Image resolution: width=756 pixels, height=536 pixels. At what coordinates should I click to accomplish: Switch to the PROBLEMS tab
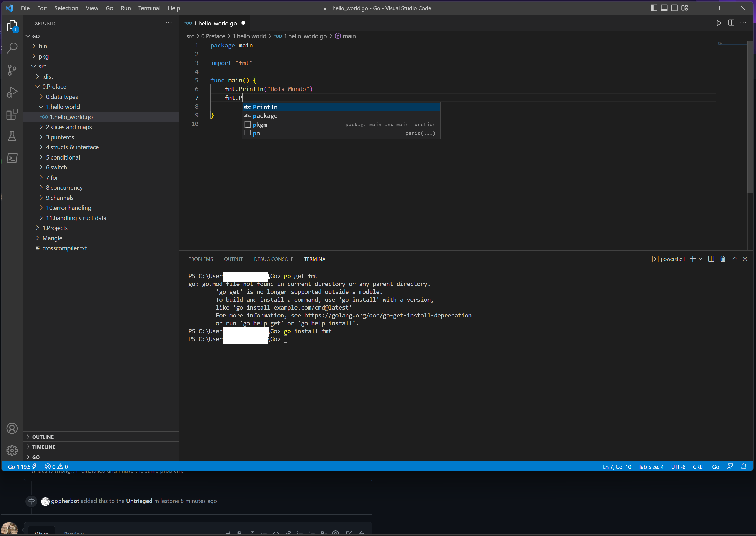click(200, 259)
